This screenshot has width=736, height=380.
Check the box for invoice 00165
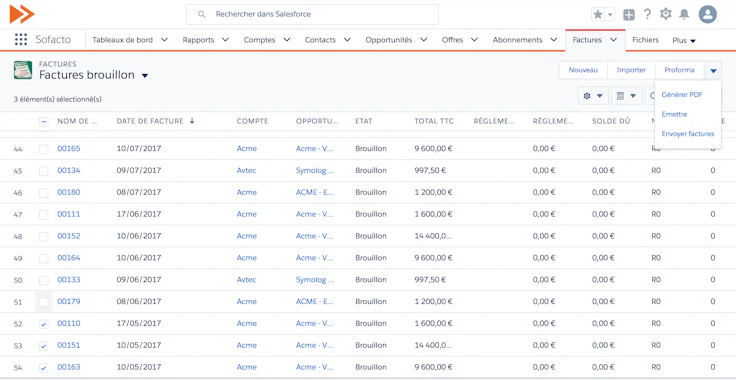coord(44,149)
